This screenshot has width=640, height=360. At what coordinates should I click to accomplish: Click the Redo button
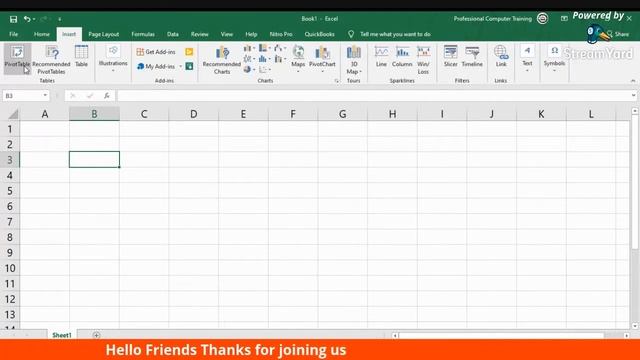[43, 19]
